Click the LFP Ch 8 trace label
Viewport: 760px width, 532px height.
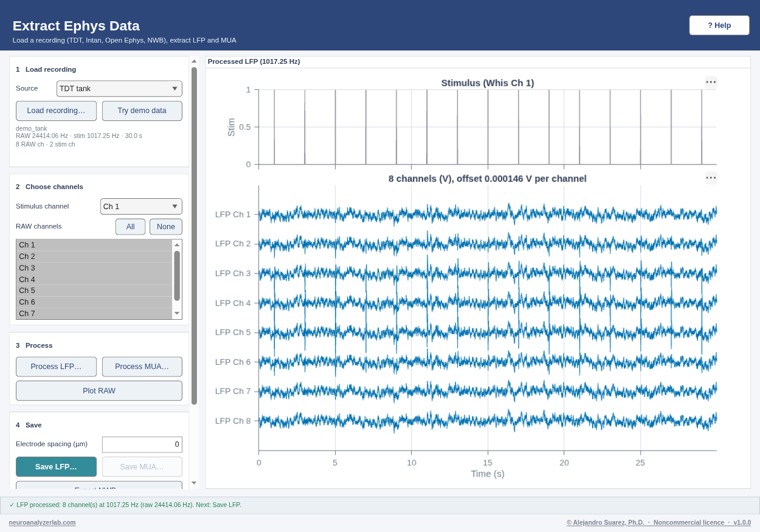coord(233,421)
